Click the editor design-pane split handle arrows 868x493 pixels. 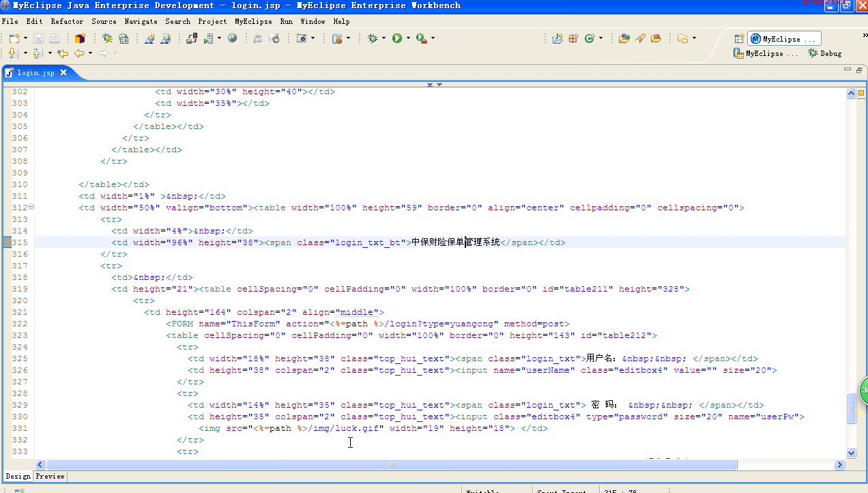coord(435,85)
